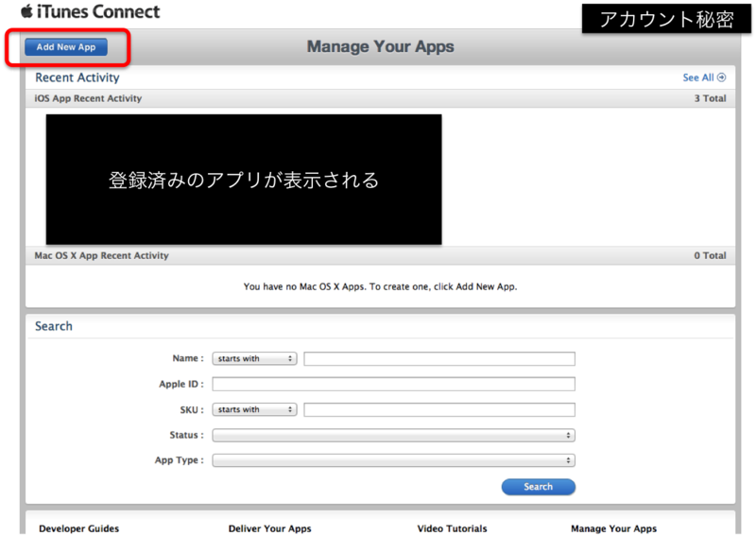
Task: Focus the Apple ID text field
Action: (x=393, y=384)
